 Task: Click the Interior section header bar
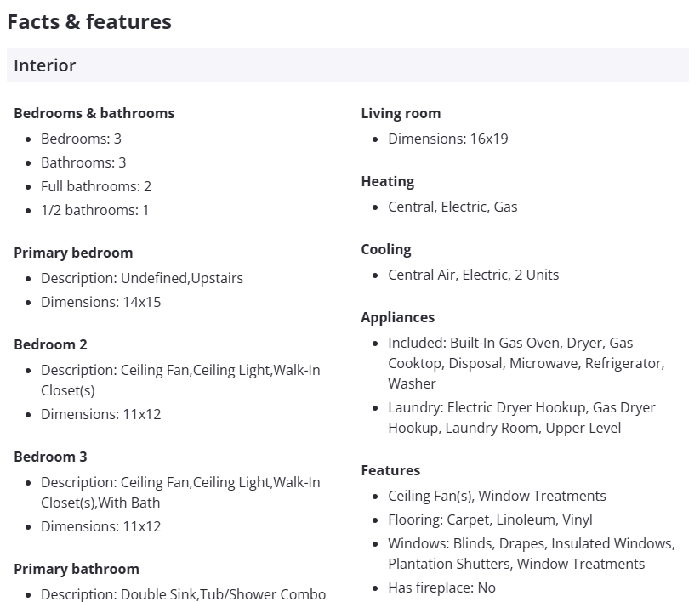click(x=347, y=65)
